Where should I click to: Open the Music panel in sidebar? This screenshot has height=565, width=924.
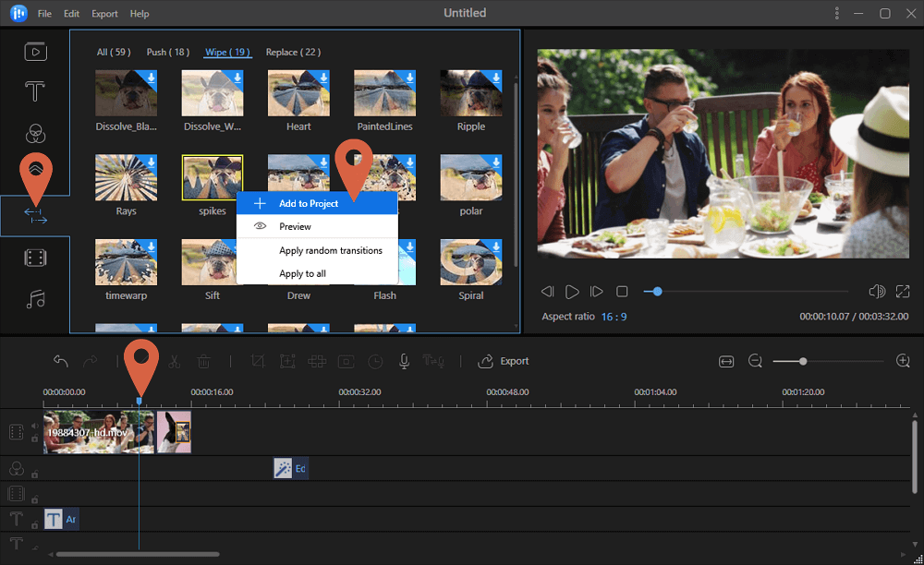pyautogui.click(x=35, y=299)
